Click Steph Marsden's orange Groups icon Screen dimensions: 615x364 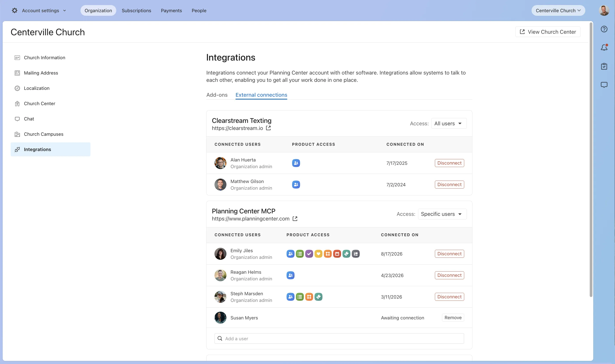click(x=309, y=297)
